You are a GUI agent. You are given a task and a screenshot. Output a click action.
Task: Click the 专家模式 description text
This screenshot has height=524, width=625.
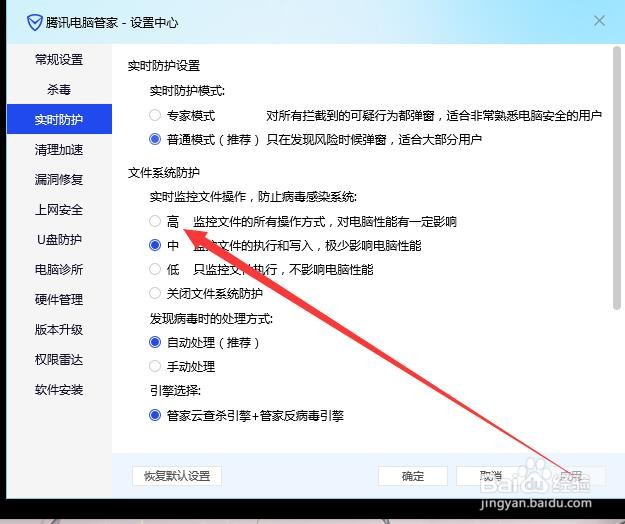click(434, 116)
